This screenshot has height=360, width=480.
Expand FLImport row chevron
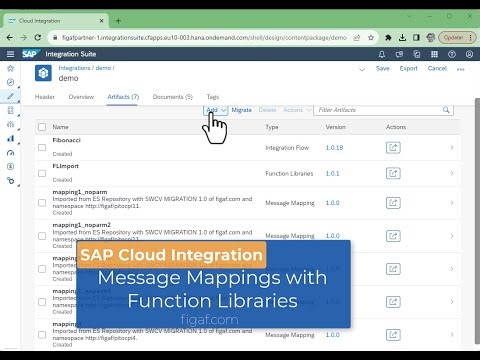452,173
